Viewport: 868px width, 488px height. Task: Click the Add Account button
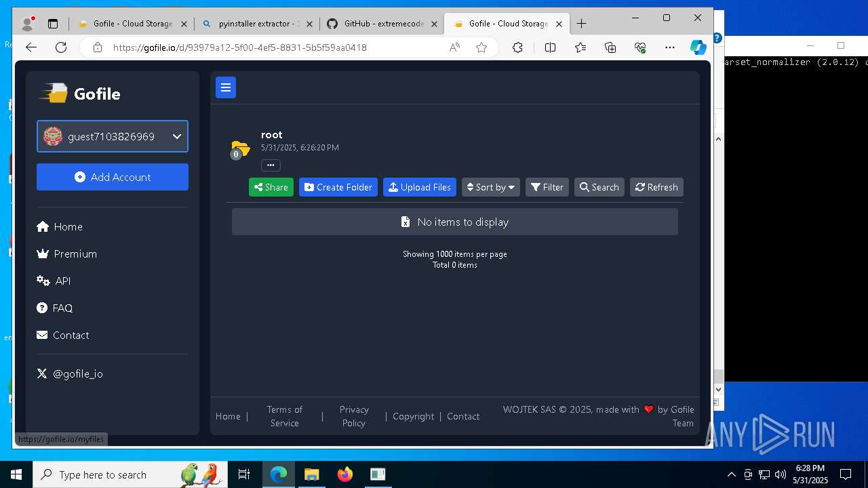pos(113,177)
